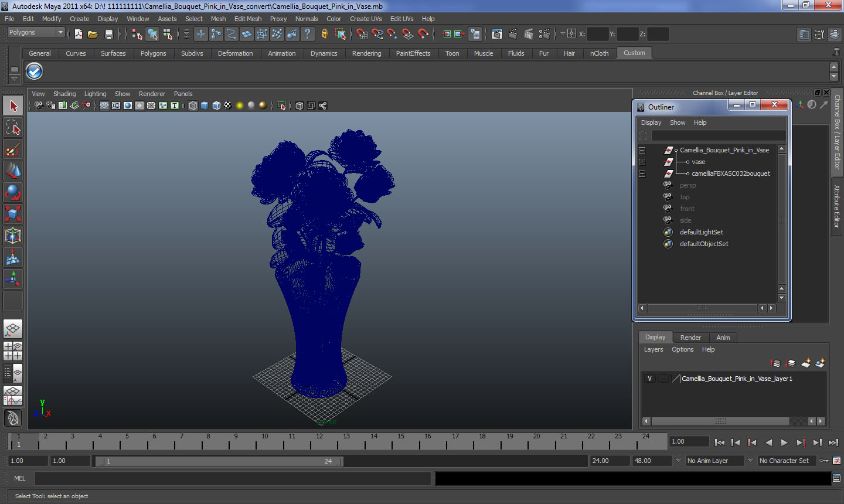Select the Soft Modification tool
The width and height of the screenshot is (844, 504).
point(13,257)
